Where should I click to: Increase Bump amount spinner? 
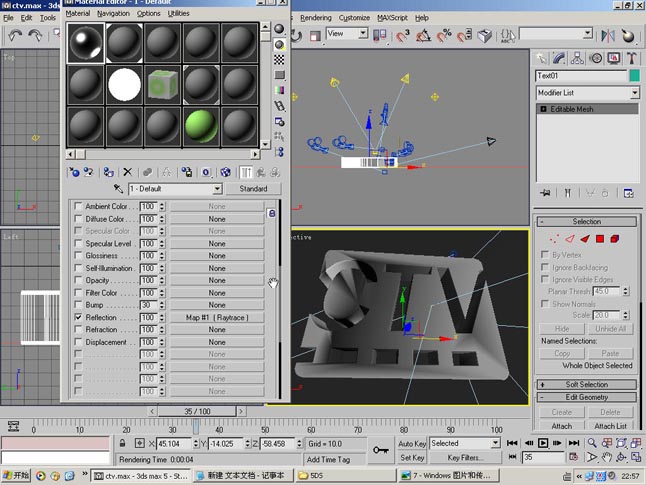162,303
